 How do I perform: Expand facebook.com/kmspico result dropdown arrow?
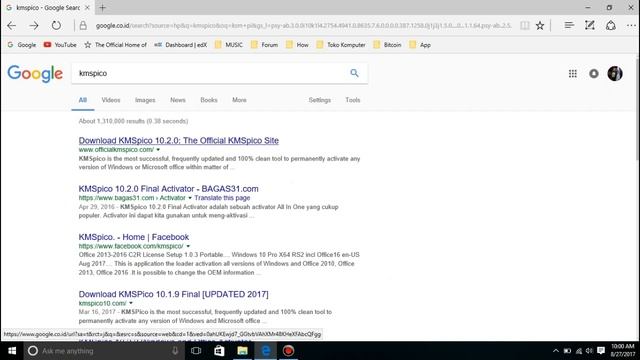coord(188,246)
